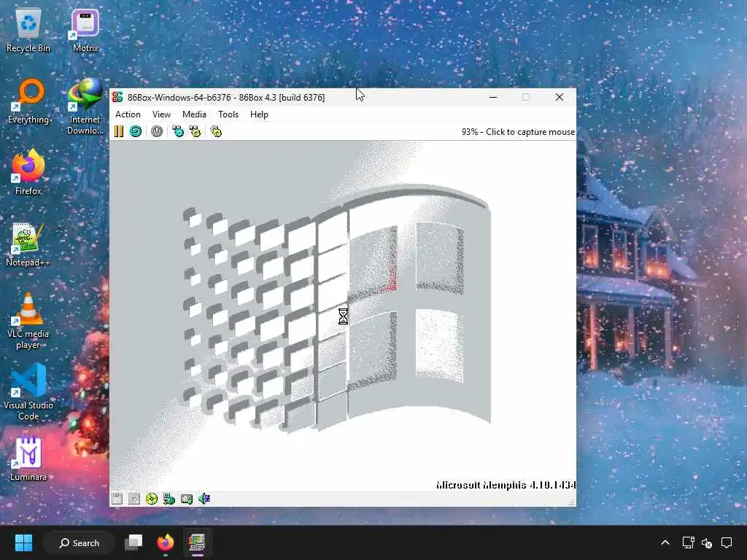Click the grey ACPI power shutdown icon

click(x=157, y=131)
